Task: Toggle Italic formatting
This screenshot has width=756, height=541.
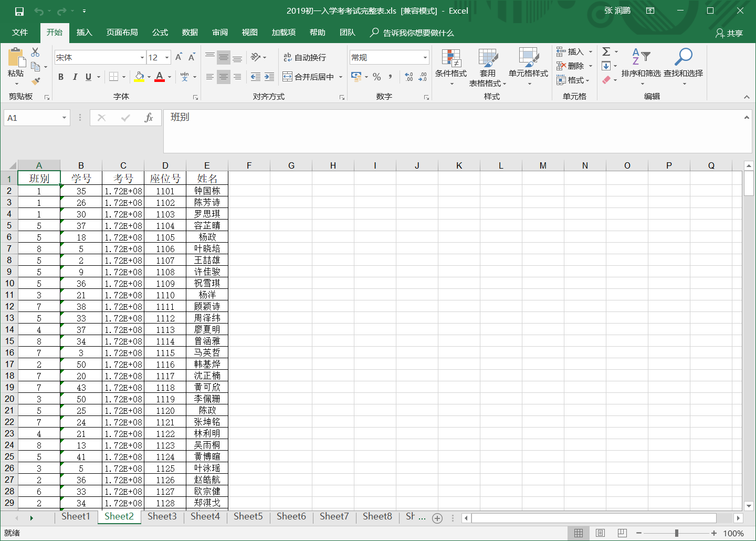Action: point(75,77)
